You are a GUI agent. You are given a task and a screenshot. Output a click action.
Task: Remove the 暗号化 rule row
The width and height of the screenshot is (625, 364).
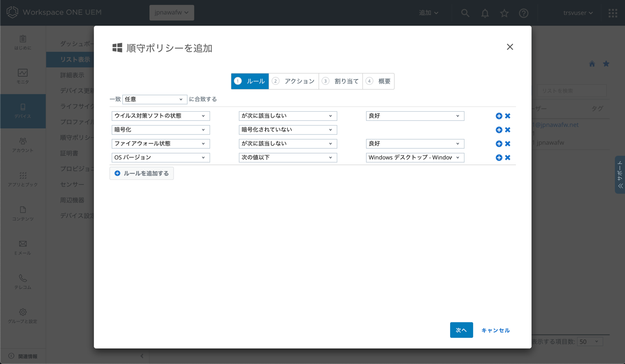click(x=507, y=130)
